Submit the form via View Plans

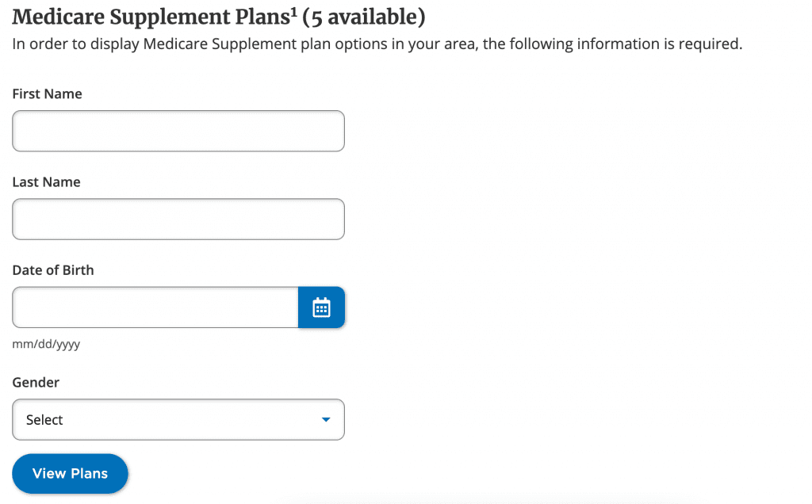point(70,473)
